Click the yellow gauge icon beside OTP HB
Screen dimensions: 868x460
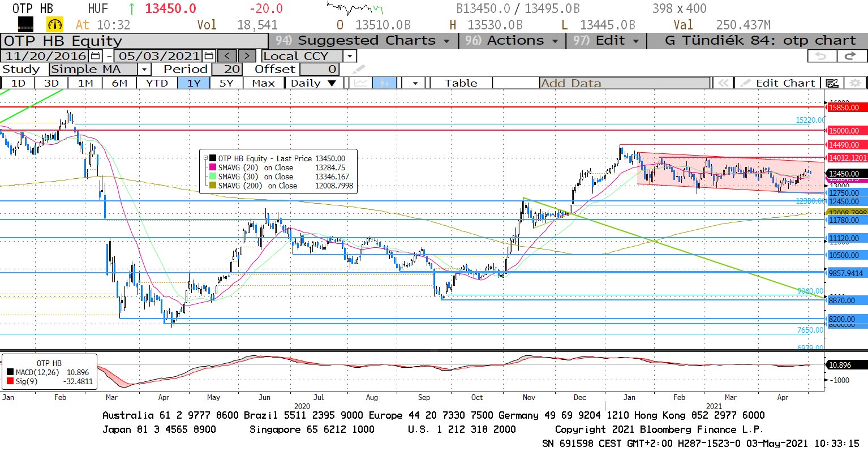coord(55,24)
